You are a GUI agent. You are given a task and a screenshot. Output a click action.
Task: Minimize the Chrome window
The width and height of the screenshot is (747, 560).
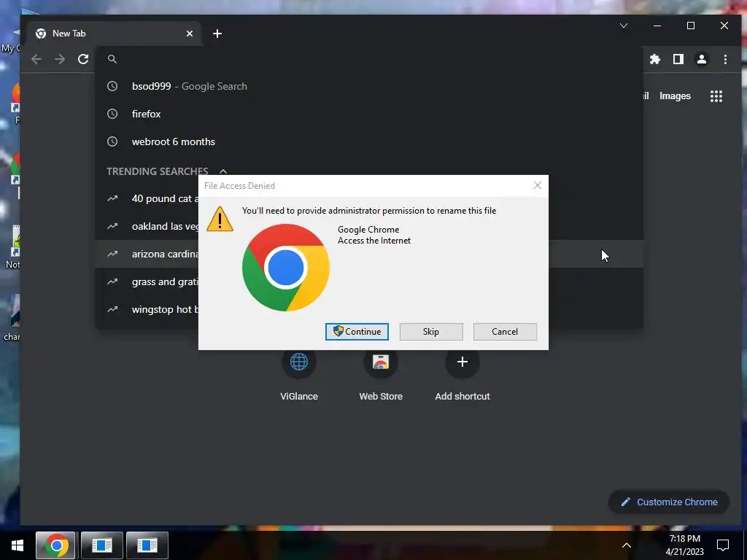pos(657,26)
